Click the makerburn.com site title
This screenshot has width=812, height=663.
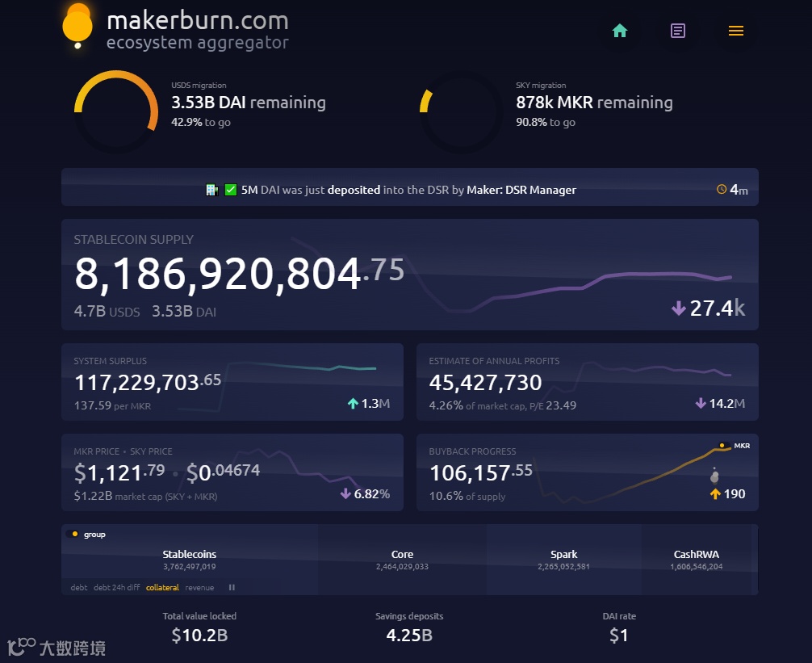[197, 21]
